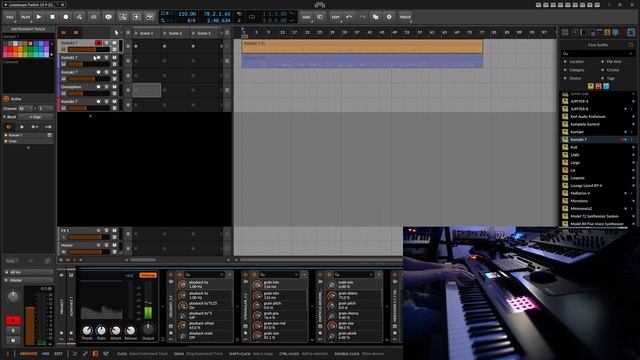Open the Device filter in browser
Viewport: 640px width, 360px height.
(575, 78)
